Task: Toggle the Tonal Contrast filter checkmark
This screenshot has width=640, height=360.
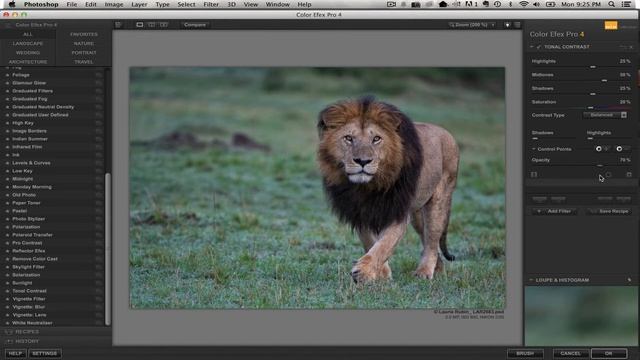Action: pos(539,47)
